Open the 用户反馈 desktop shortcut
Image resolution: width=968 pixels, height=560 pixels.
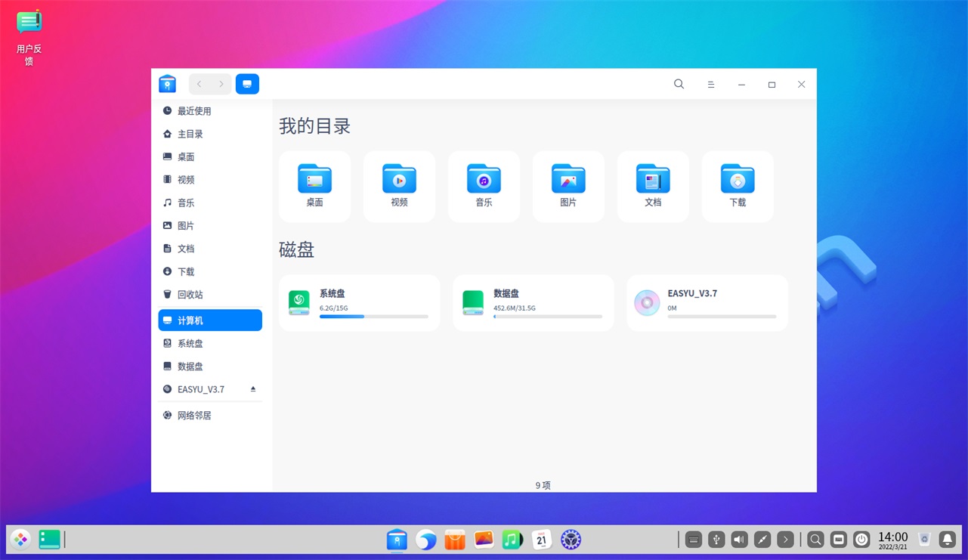click(29, 38)
